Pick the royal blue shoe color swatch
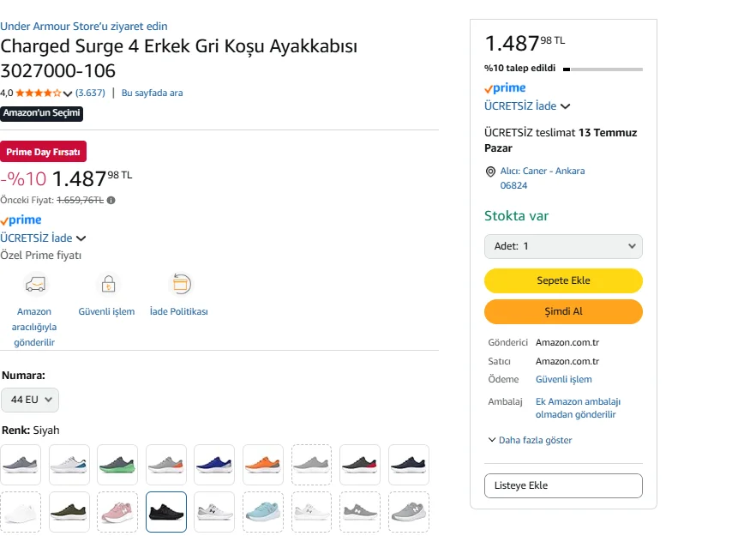 (214, 465)
